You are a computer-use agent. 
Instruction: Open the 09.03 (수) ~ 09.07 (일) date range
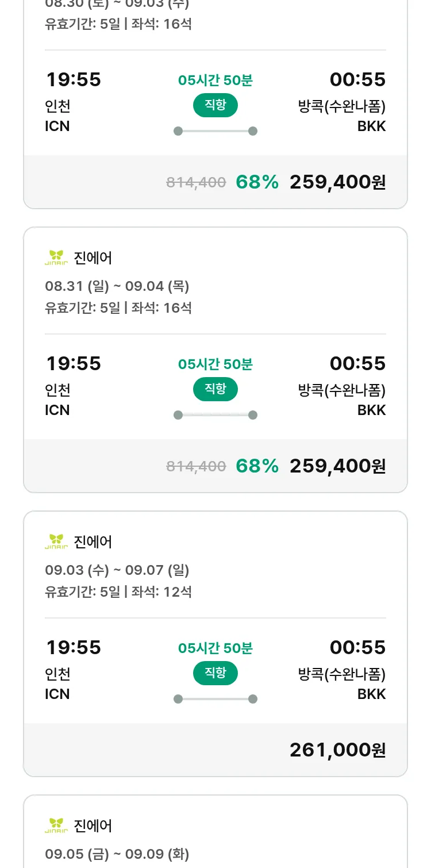pos(117,570)
